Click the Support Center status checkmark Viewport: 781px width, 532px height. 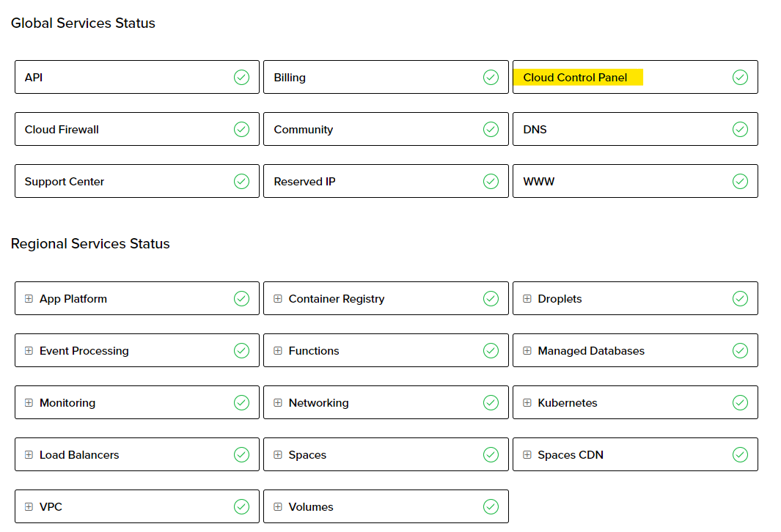[241, 181]
